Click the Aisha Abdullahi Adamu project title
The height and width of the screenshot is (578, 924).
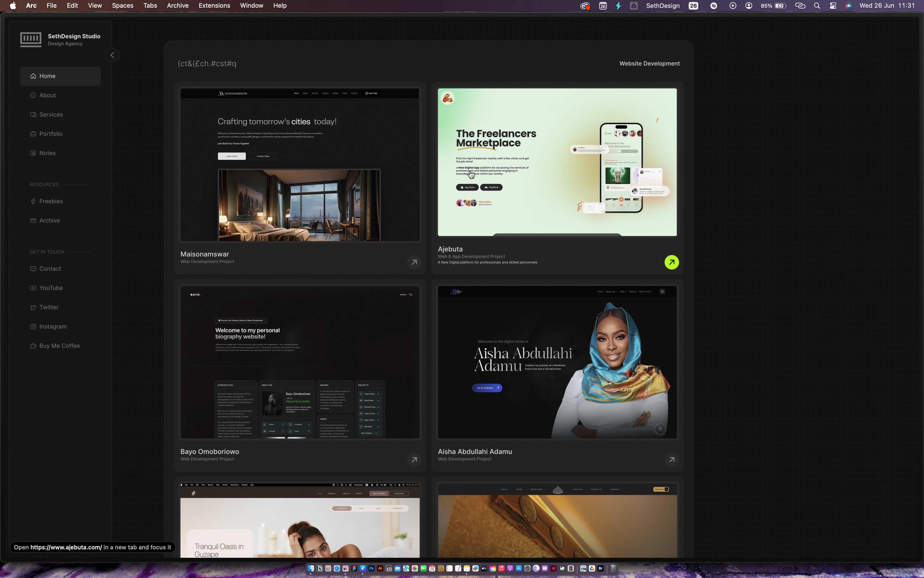pyautogui.click(x=475, y=452)
